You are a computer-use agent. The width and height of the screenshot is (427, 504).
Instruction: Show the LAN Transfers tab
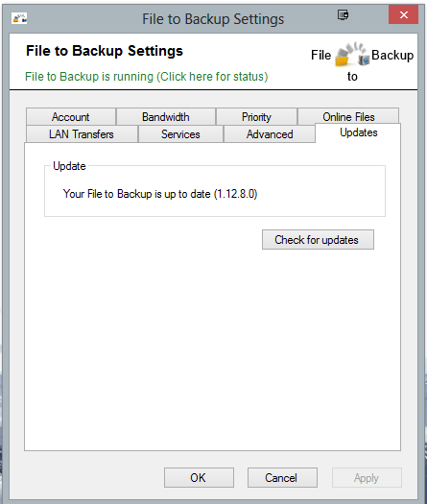coord(82,134)
